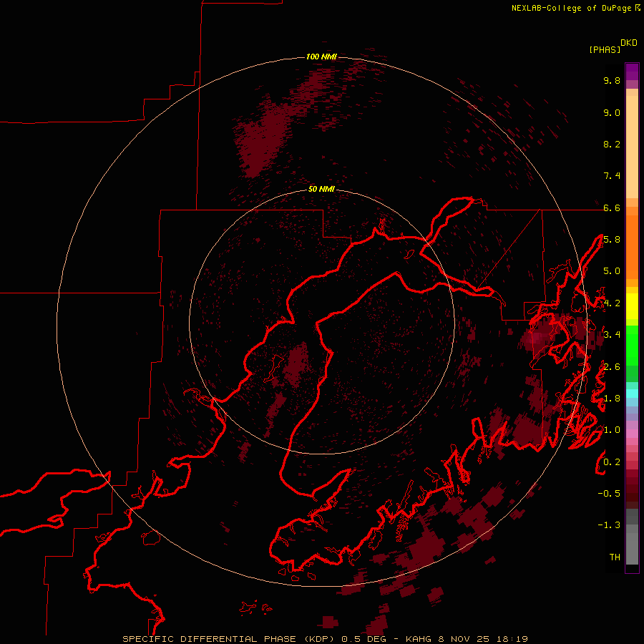Click the 0.2 value on color scale

pyautogui.click(x=612, y=462)
